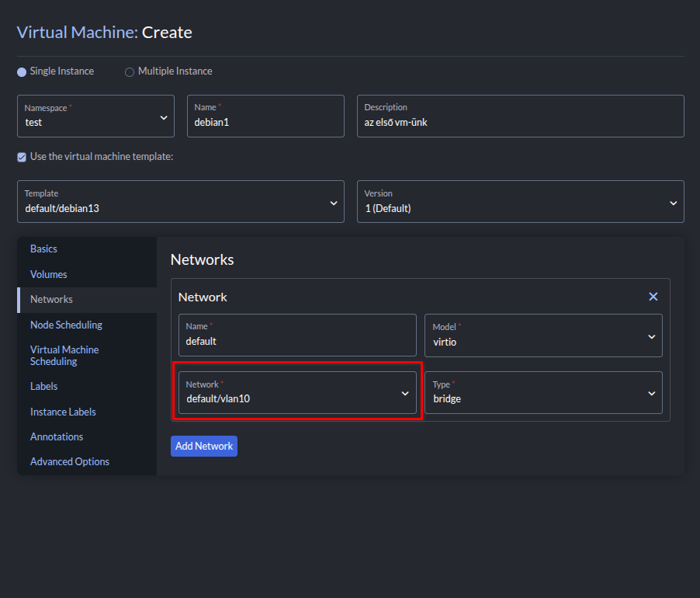700x598 pixels.
Task: Click into the Description input field
Action: click(520, 122)
